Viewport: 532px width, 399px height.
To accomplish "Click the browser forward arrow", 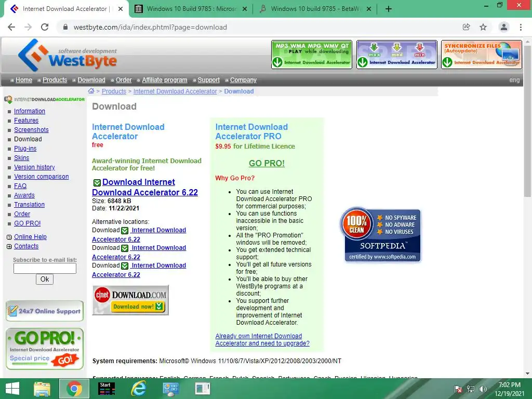I will coord(28,27).
